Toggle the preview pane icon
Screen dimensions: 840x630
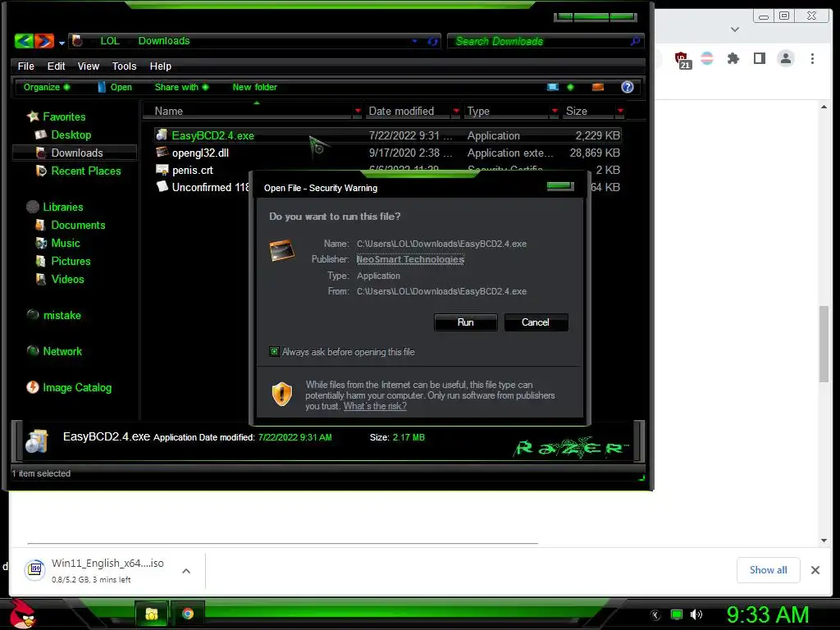598,87
